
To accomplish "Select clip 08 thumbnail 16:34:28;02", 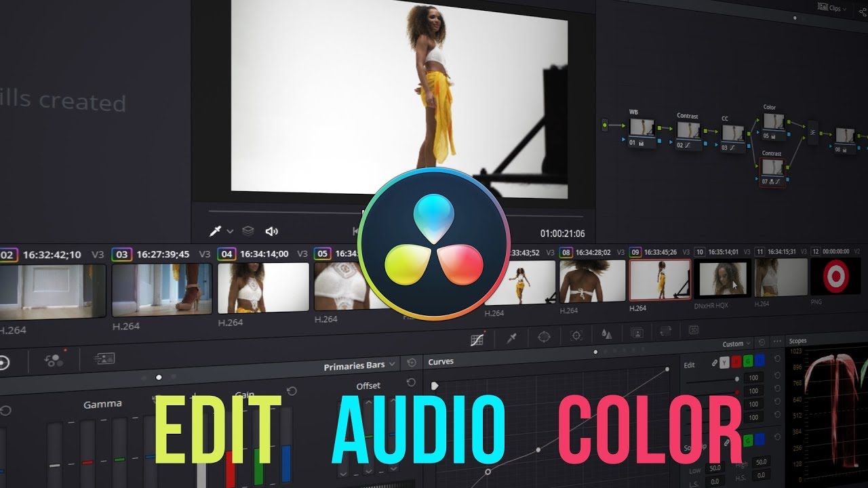I will tap(593, 281).
